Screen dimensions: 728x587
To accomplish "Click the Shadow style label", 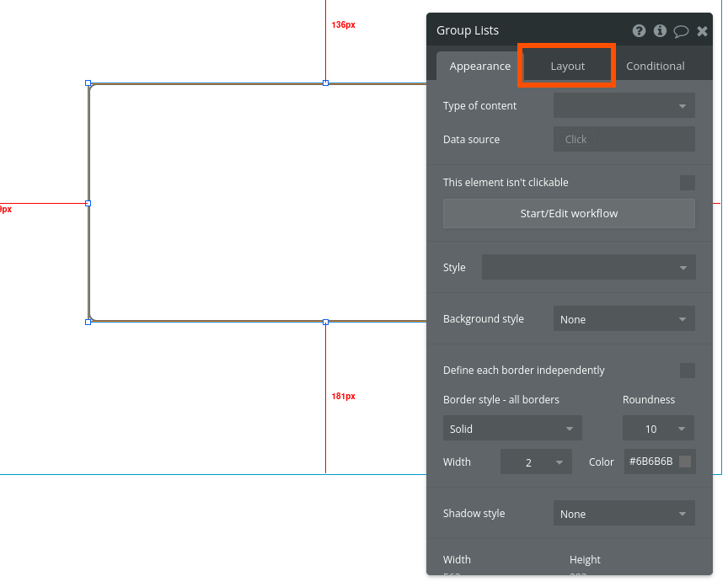I will pos(474,513).
